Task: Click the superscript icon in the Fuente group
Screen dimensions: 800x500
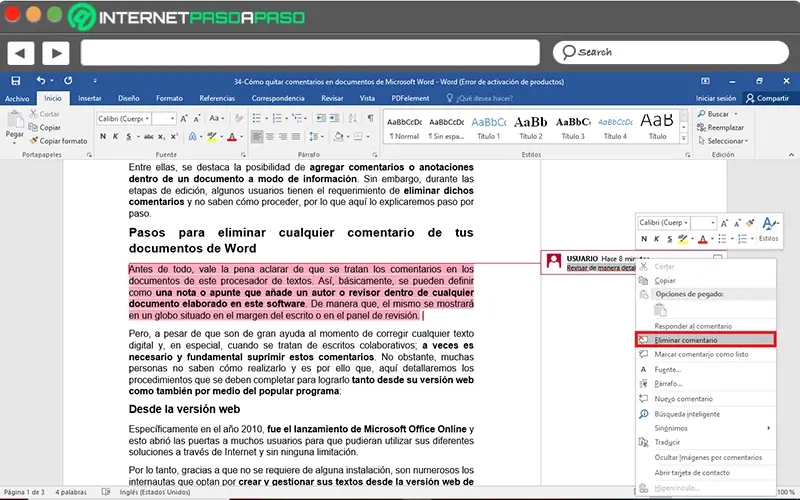Action: (176, 136)
